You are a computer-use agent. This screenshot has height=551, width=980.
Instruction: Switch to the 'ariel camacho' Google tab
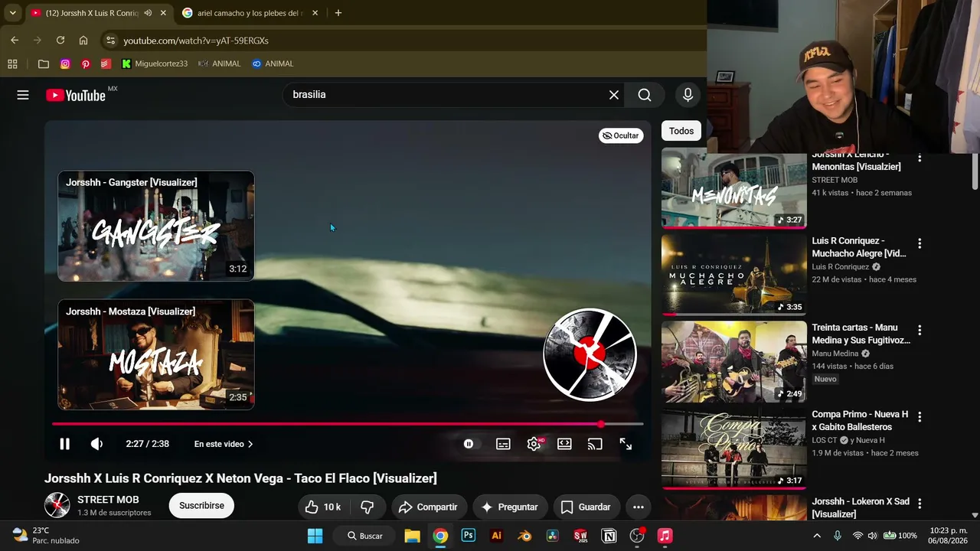point(250,13)
